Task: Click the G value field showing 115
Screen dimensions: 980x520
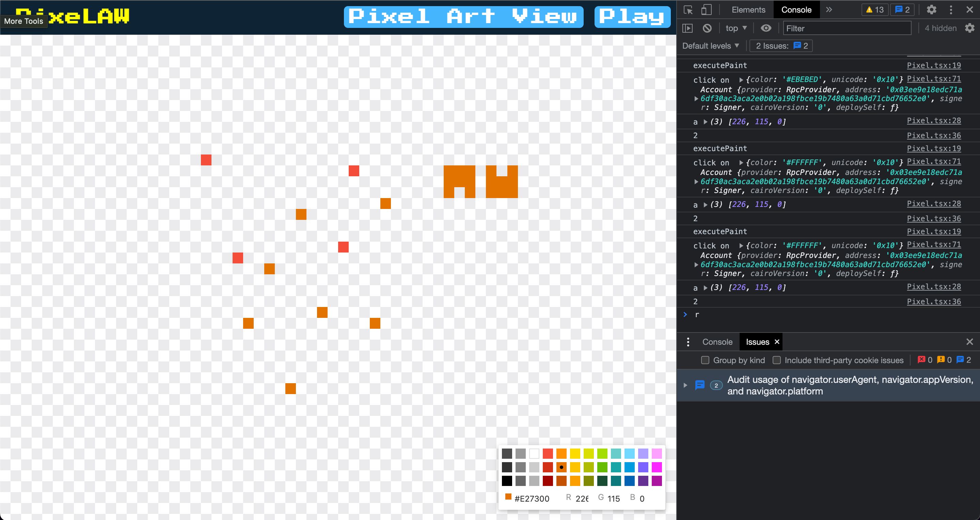Action: [x=614, y=498]
